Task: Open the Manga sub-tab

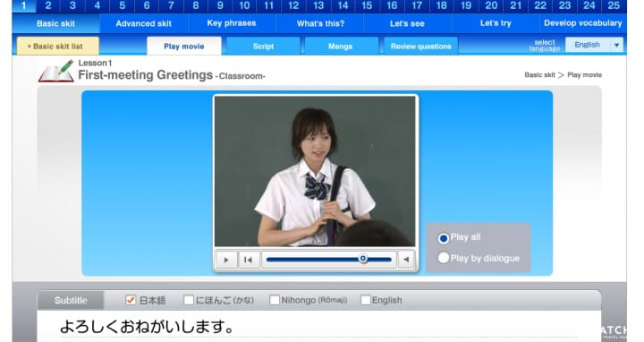Action: click(x=341, y=46)
